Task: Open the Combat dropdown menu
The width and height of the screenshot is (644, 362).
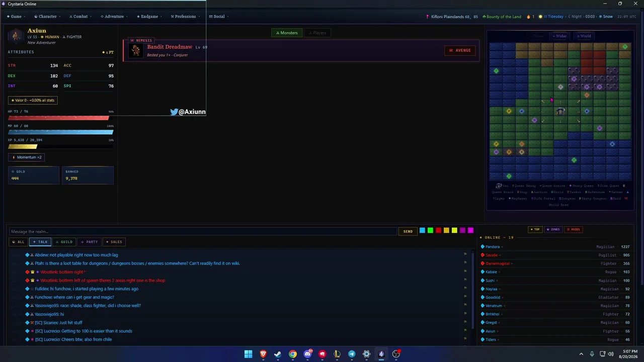Action: (80, 17)
